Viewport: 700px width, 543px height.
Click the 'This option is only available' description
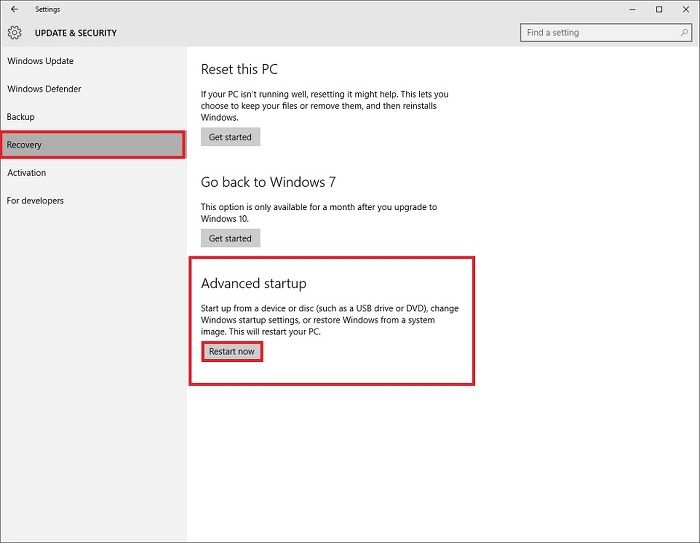click(x=319, y=213)
